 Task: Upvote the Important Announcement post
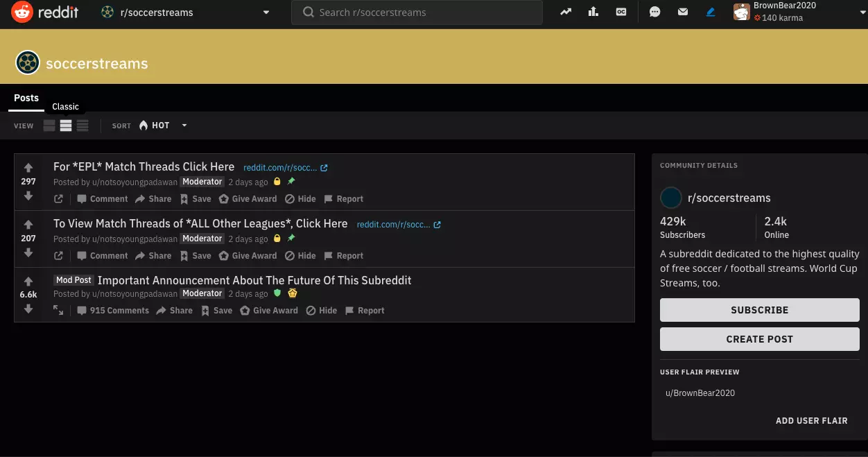click(x=28, y=282)
